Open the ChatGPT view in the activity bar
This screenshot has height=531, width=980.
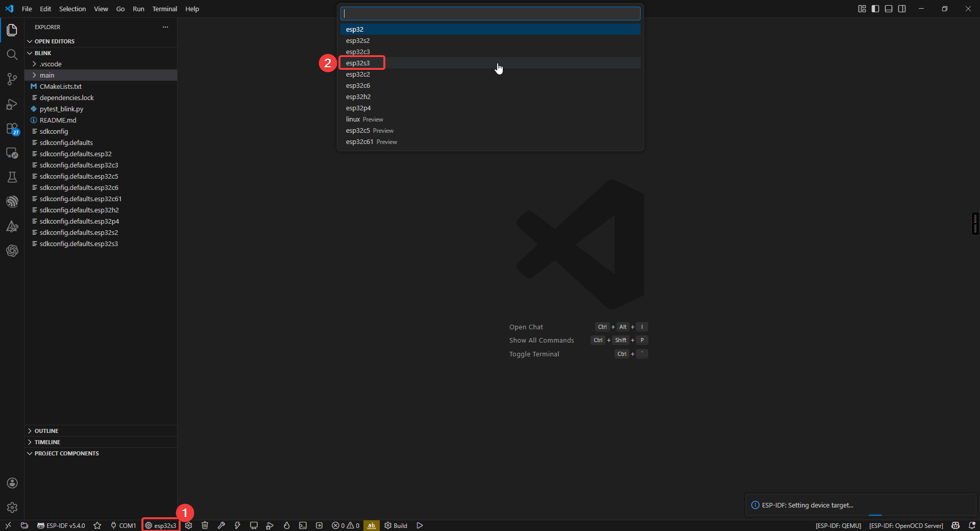point(12,251)
